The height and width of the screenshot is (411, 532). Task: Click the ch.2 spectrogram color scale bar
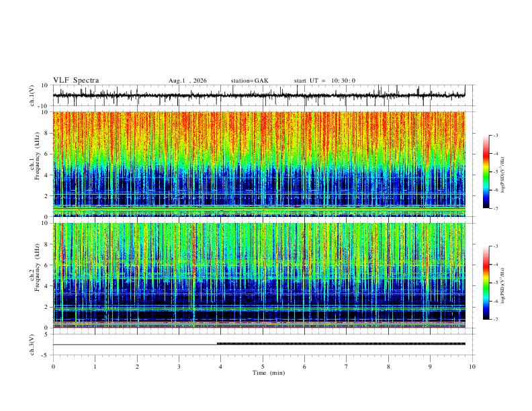[x=486, y=283]
